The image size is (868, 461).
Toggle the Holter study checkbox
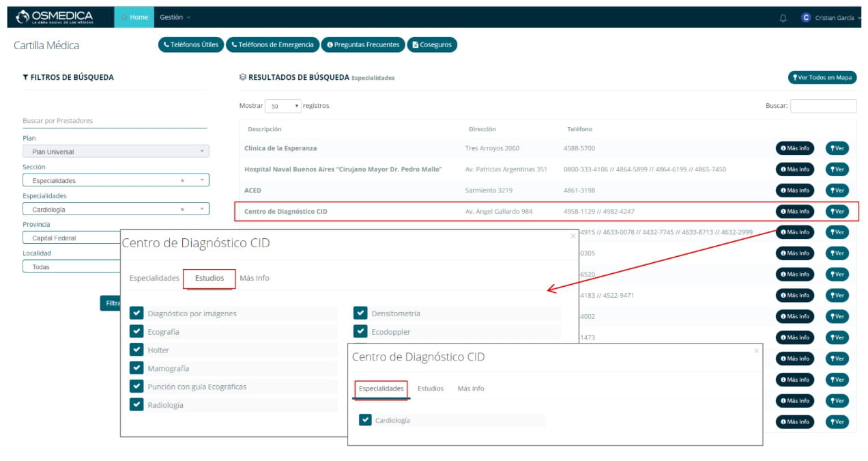click(136, 350)
